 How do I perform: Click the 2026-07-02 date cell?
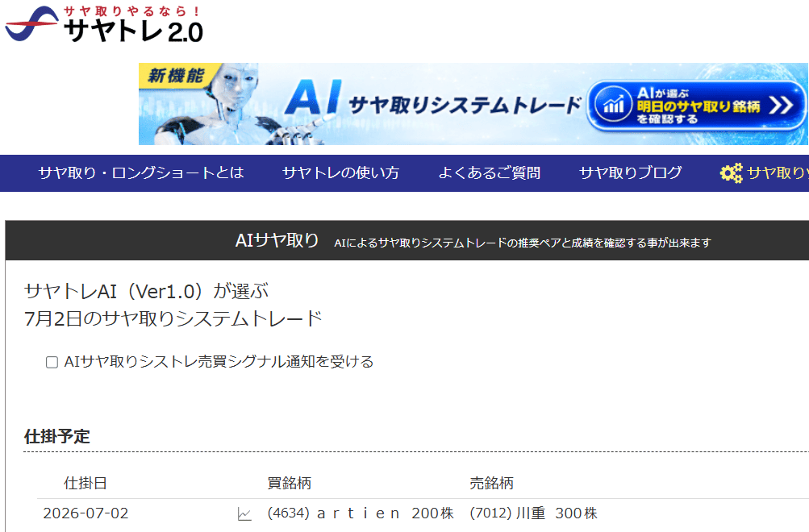[85, 513]
